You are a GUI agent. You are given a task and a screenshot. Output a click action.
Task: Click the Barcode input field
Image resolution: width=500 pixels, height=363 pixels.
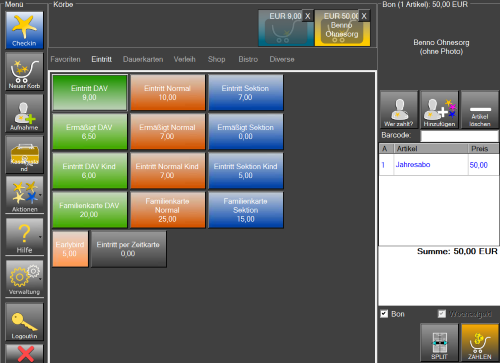[459, 136]
